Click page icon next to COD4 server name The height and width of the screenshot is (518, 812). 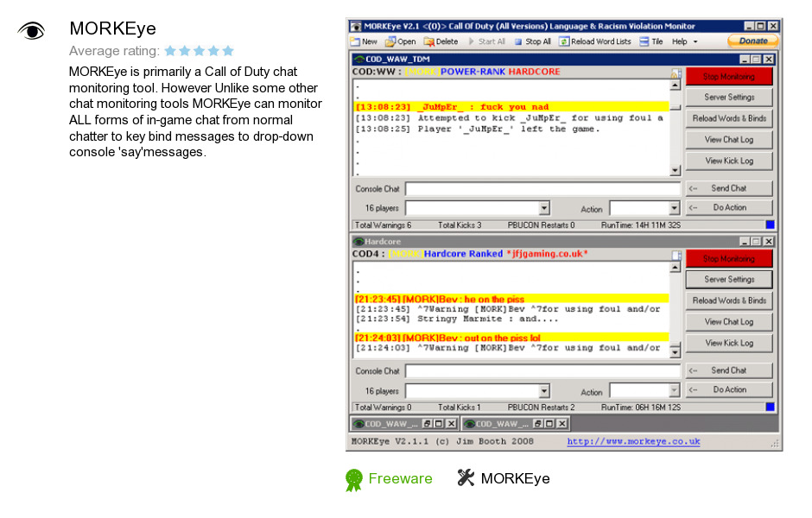(x=676, y=256)
